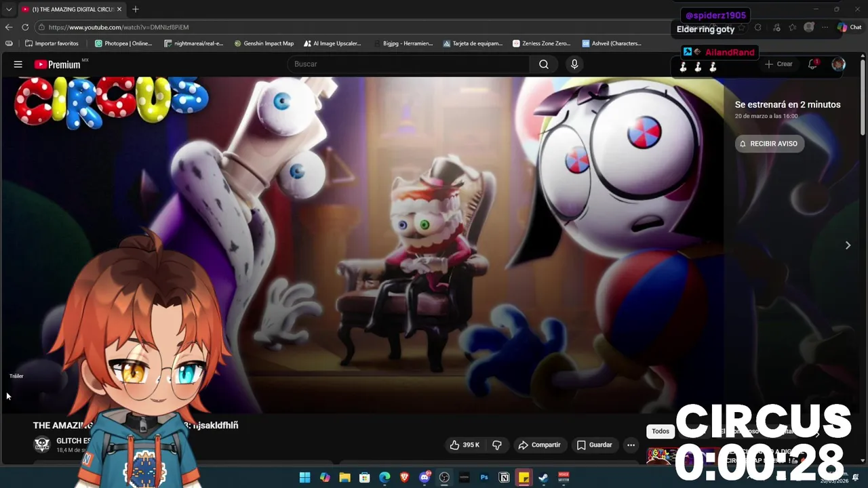The width and height of the screenshot is (868, 488).
Task: Open the tab search dropdown arrow
Action: [x=9, y=9]
